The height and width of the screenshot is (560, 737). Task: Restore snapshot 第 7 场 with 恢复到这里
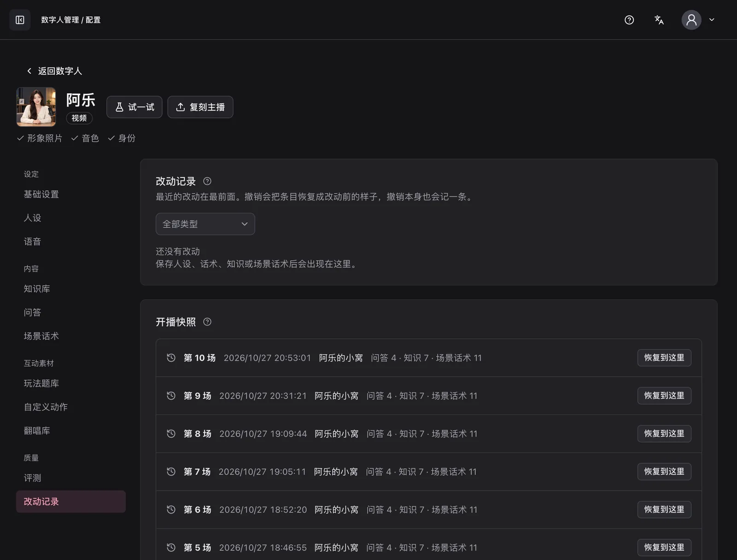(664, 472)
